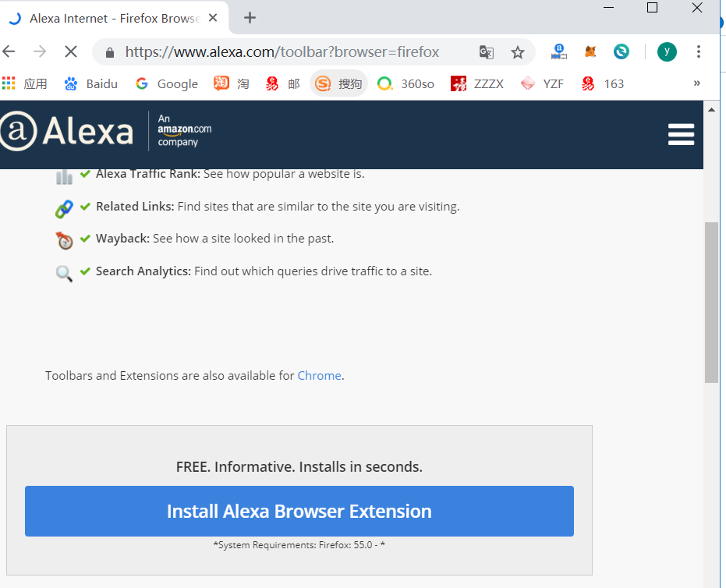Screen dimensions: 726x588
Task: Follow the Chrome hyperlink
Action: [x=319, y=376]
